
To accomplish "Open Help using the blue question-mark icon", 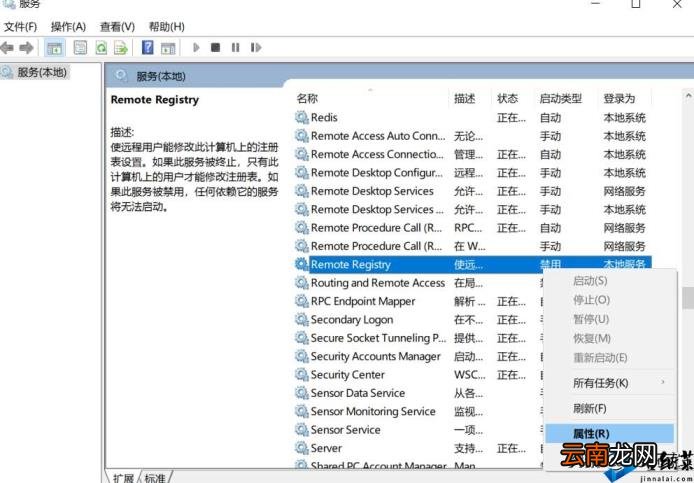I will [148, 47].
